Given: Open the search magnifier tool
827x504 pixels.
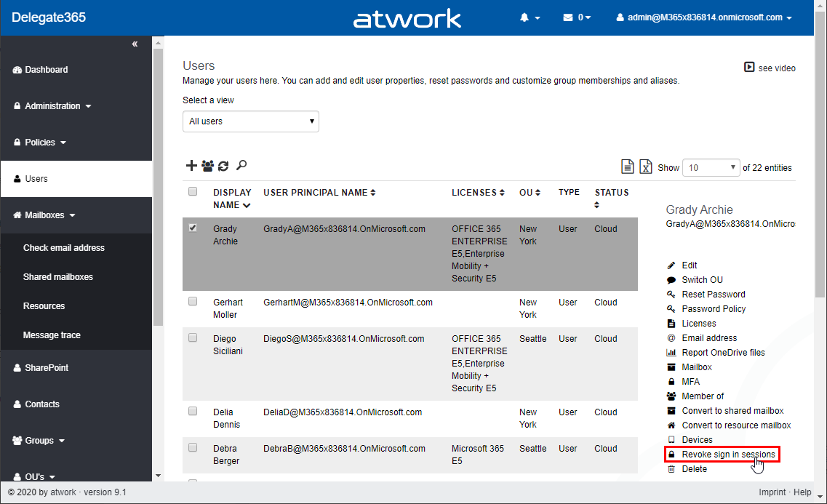Looking at the screenshot, I should point(241,165).
